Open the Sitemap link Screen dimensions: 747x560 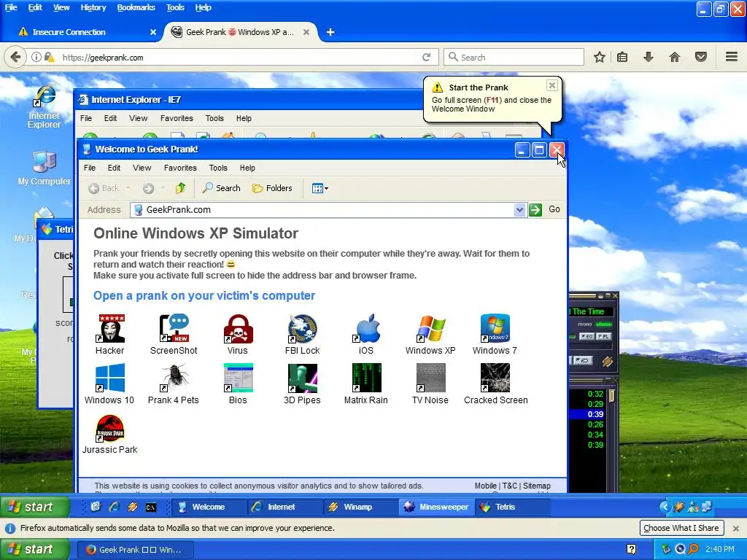tap(536, 486)
